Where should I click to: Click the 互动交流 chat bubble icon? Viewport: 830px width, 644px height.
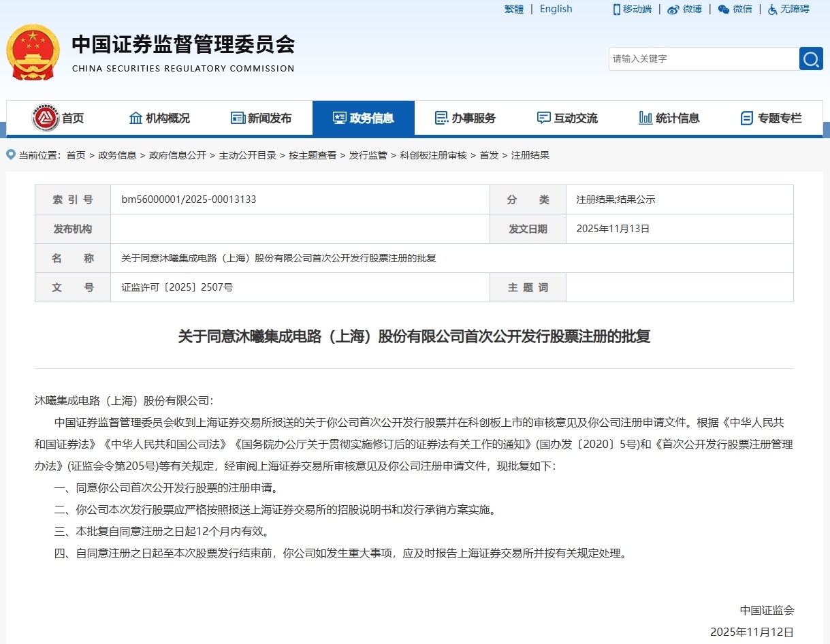pyautogui.click(x=543, y=118)
